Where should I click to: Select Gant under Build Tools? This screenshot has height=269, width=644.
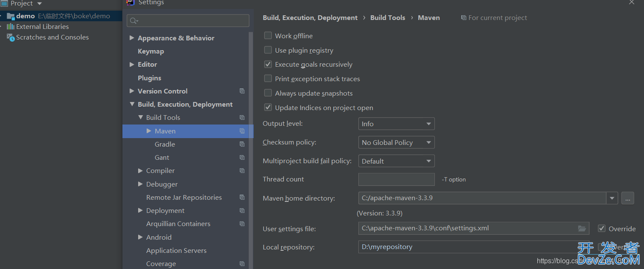coord(162,157)
